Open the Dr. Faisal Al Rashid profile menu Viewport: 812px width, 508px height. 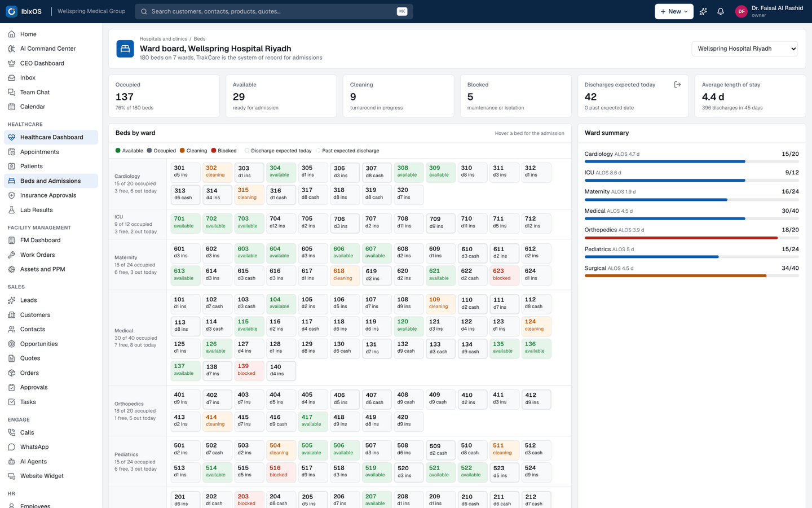pyautogui.click(x=769, y=11)
